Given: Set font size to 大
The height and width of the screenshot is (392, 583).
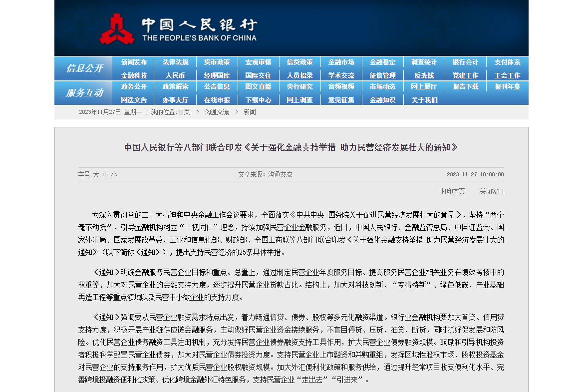Looking at the screenshot, I should 96,174.
